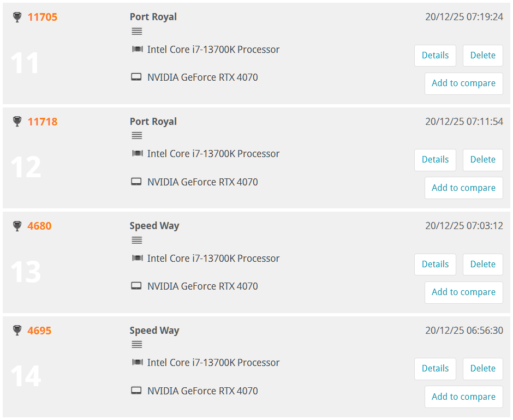The width and height of the screenshot is (513, 420).
Task: Click trophy icon beside score 4695
Action: pyautogui.click(x=17, y=331)
